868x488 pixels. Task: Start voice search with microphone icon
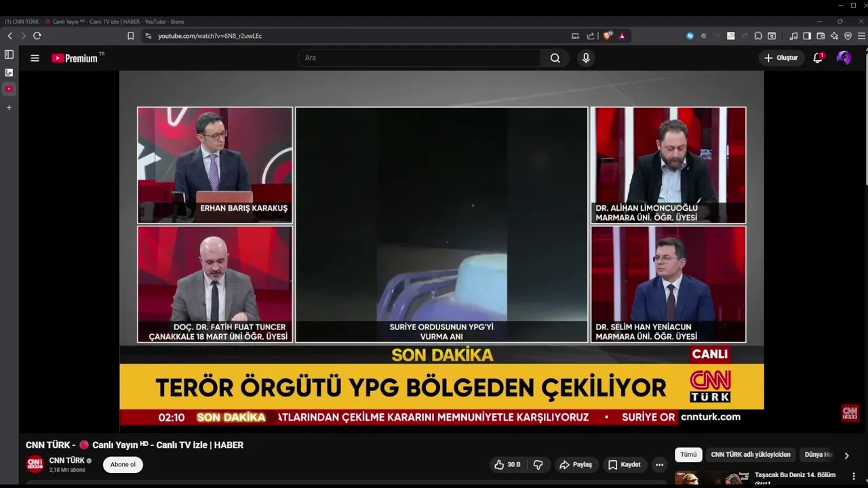point(586,58)
